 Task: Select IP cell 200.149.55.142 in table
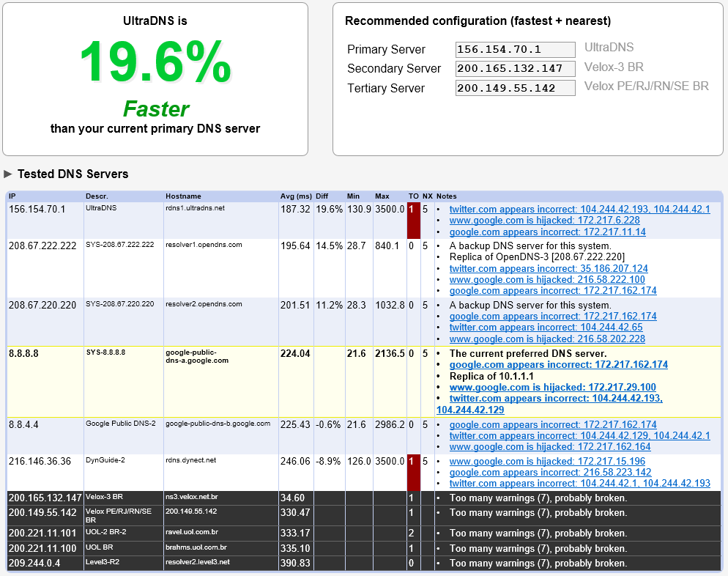(x=42, y=513)
